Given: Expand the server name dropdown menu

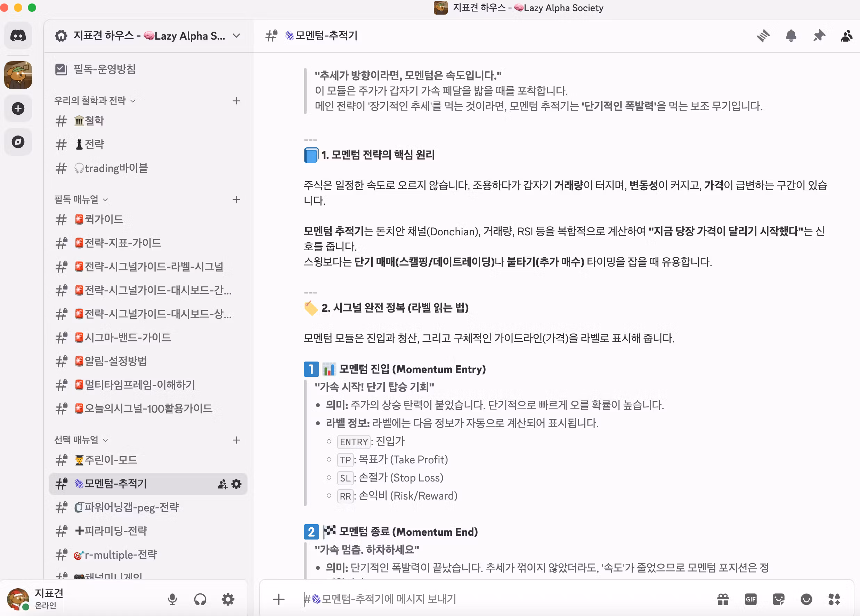Looking at the screenshot, I should tap(236, 36).
